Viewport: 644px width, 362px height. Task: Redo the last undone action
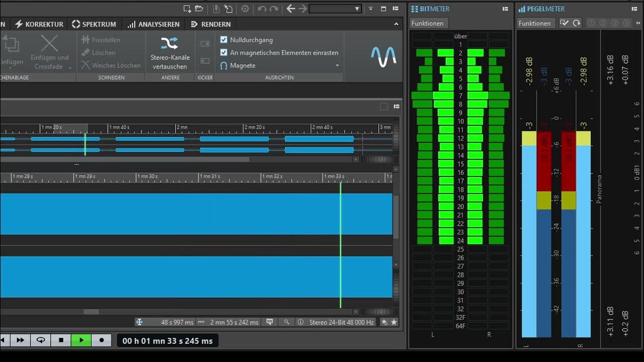[x=274, y=9]
